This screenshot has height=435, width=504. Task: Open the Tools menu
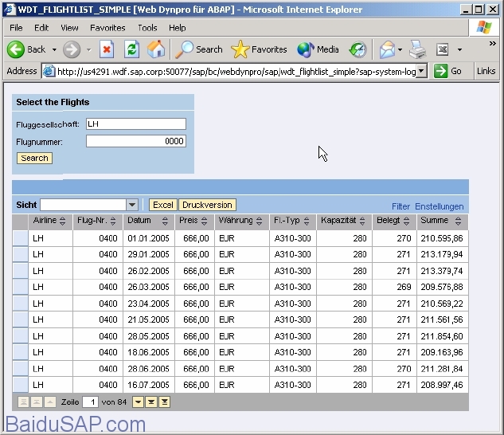147,28
